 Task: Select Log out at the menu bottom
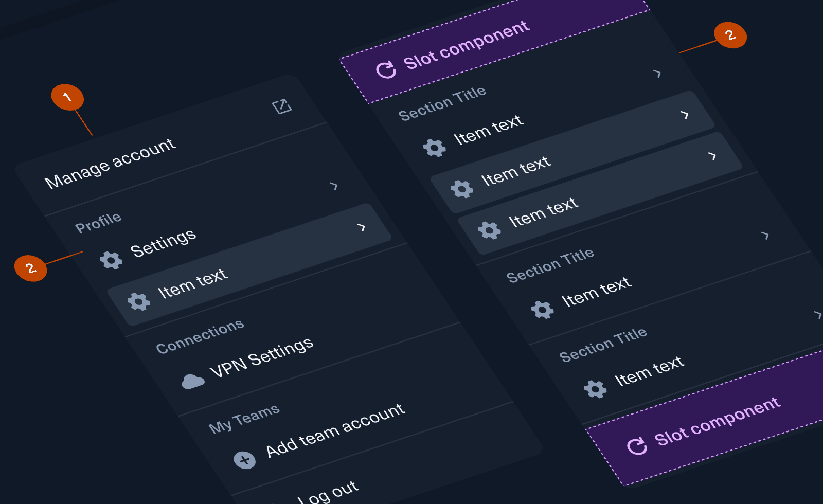coord(328,492)
